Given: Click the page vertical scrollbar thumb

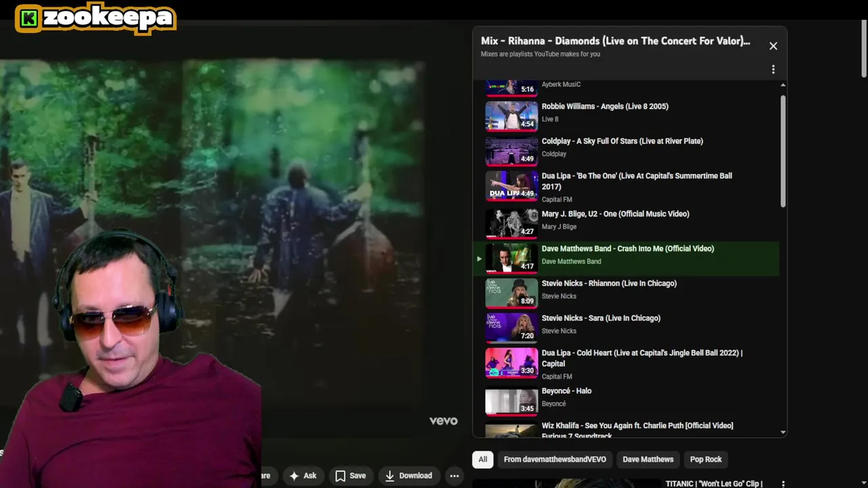Looking at the screenshot, I should coord(863,49).
